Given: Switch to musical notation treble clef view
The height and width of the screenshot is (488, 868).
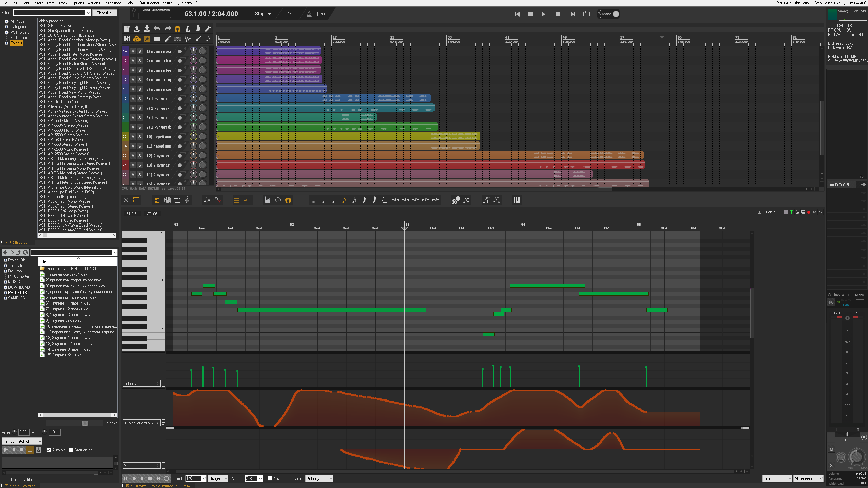Looking at the screenshot, I should click(x=187, y=200).
